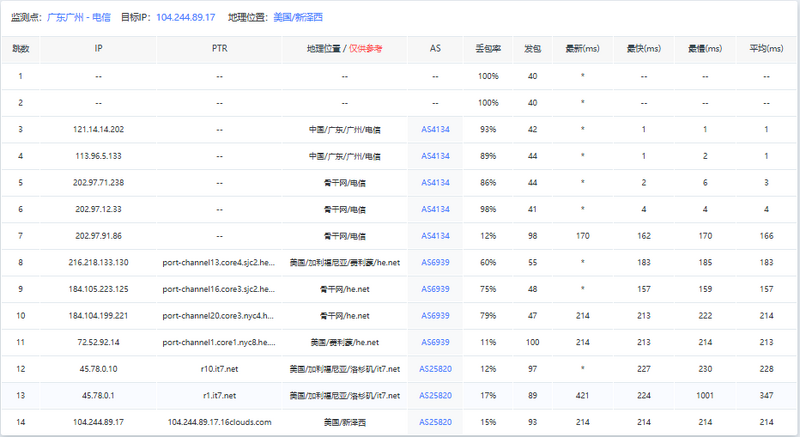800x437 pixels.
Task: Click the AS column header
Action: point(435,48)
